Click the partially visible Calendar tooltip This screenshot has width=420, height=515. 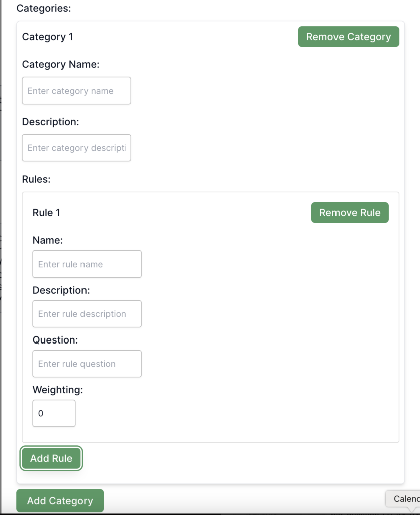tap(405, 499)
